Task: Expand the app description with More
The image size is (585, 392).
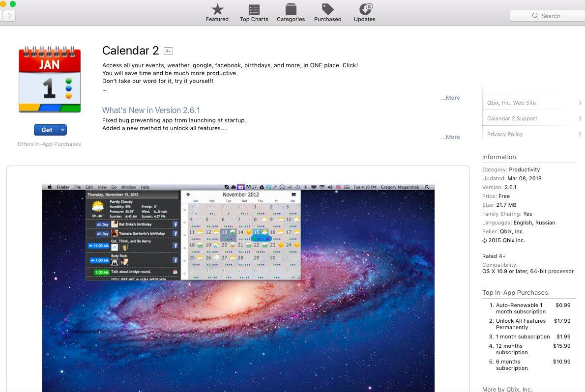Action: pyautogui.click(x=450, y=98)
